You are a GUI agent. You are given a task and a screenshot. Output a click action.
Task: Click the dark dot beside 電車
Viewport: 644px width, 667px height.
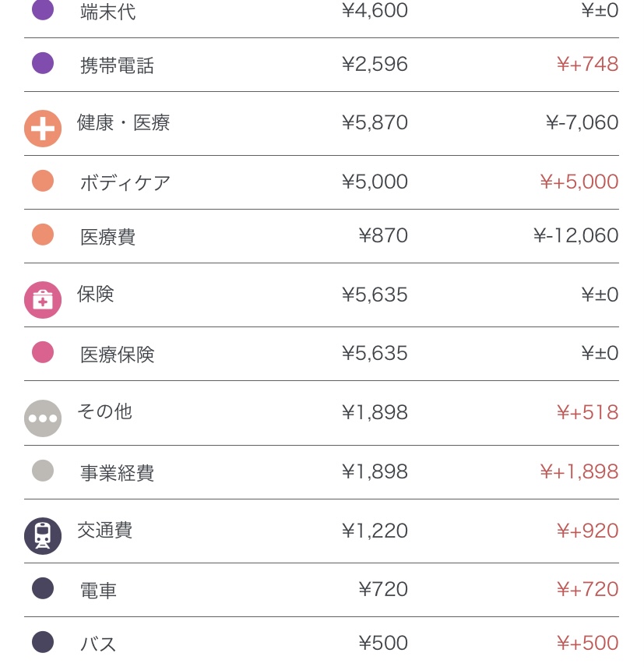(x=43, y=588)
